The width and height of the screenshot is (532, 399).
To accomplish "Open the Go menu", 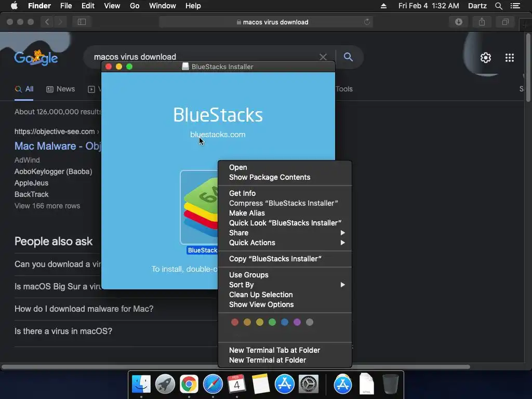I will (x=135, y=6).
